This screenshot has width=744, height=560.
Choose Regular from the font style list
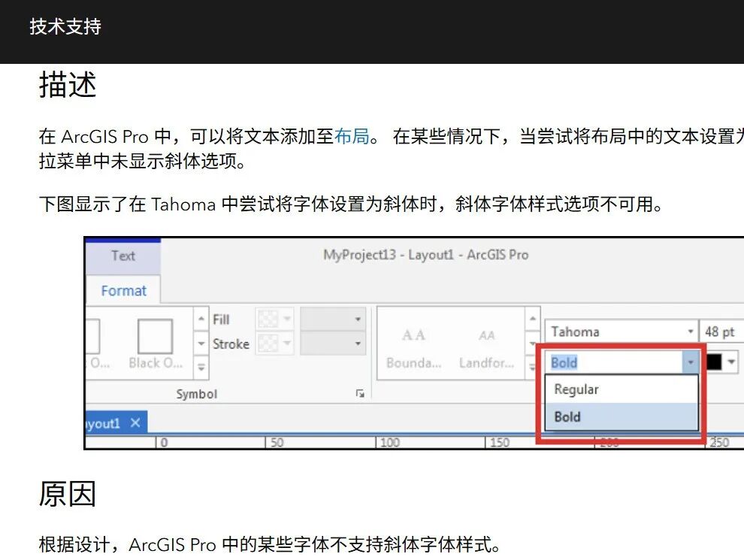tap(622, 389)
